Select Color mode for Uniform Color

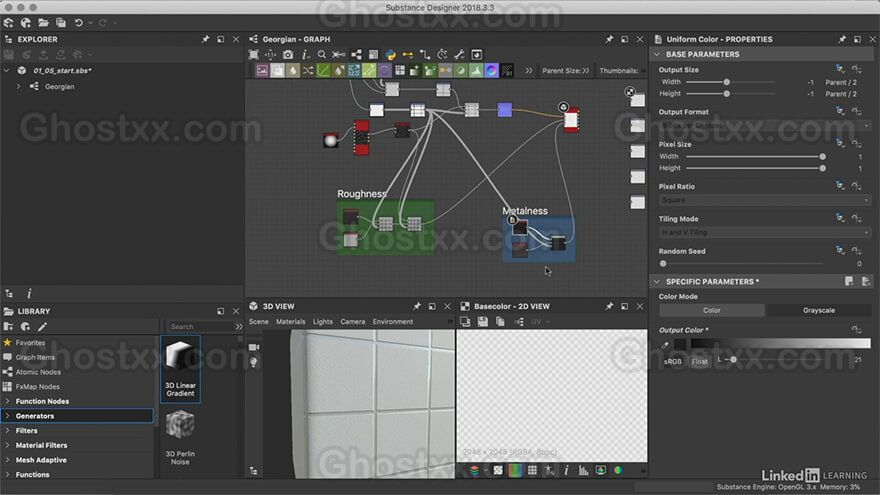(x=712, y=310)
